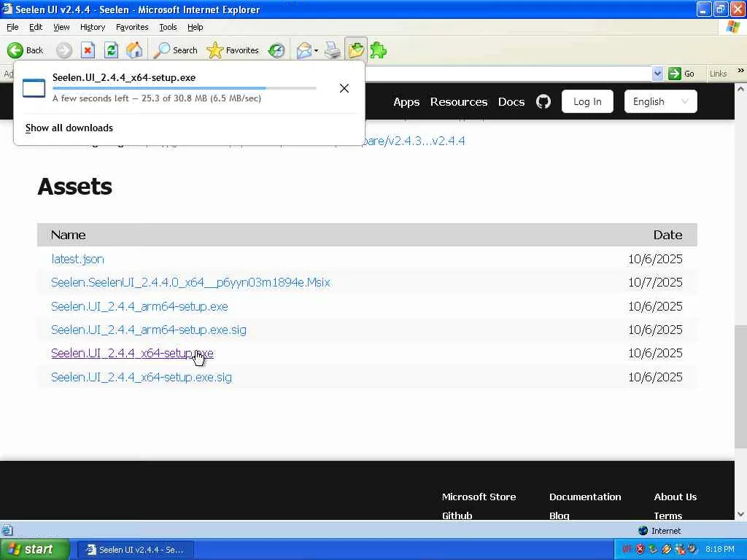Open the Microsoft Store footer link

click(479, 497)
